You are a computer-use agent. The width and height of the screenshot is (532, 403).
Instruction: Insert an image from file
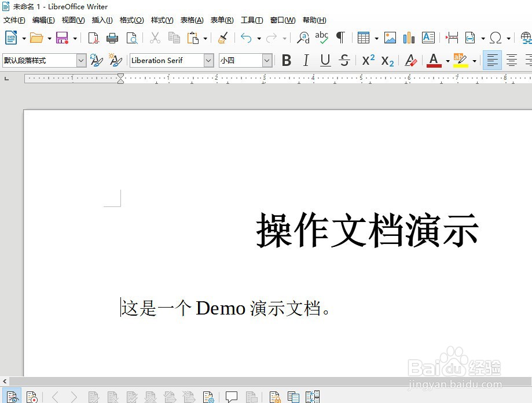pyautogui.click(x=390, y=38)
